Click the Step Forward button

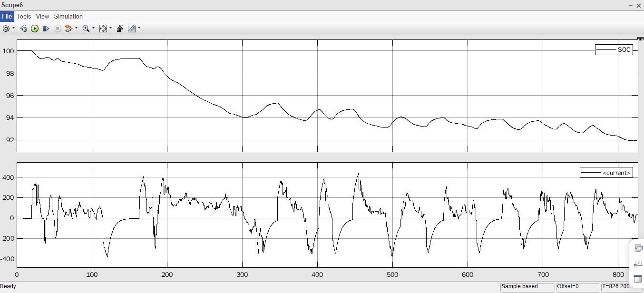click(x=46, y=29)
